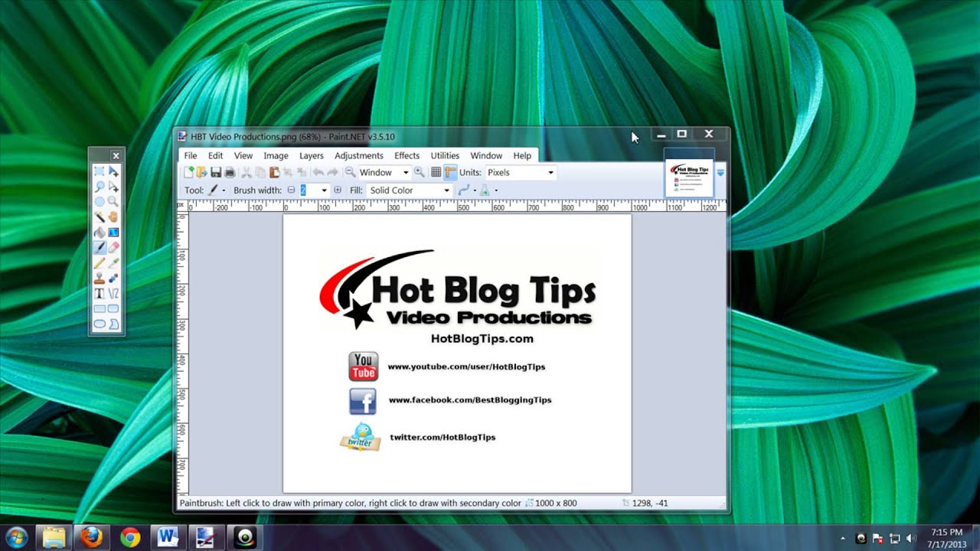Screen dimensions: 980x551
Task: Open the Image menu
Action: pos(276,155)
